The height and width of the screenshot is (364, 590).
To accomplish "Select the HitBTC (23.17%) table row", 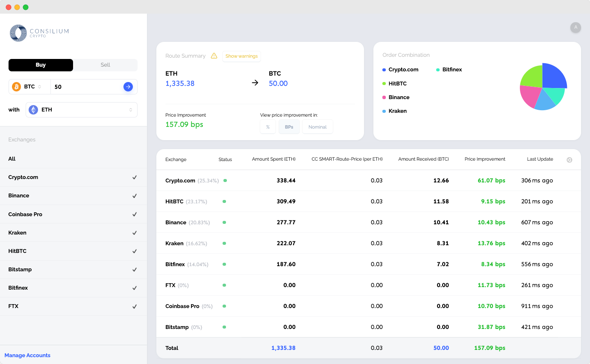I will (369, 202).
